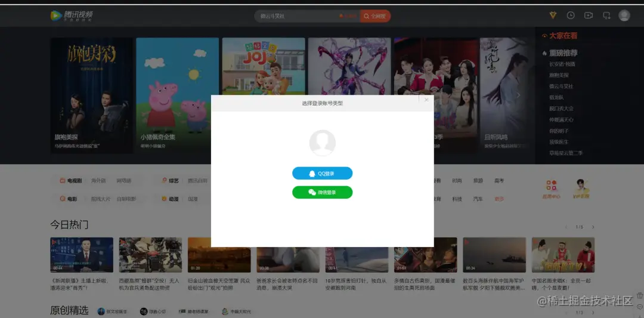Select 大家在看 heading in the sidebar
644x318 pixels.
pos(563,36)
